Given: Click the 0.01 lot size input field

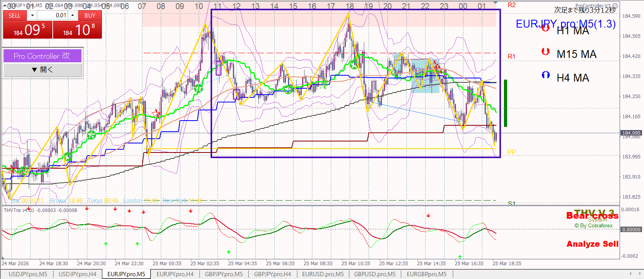Looking at the screenshot, I should coord(53,15).
